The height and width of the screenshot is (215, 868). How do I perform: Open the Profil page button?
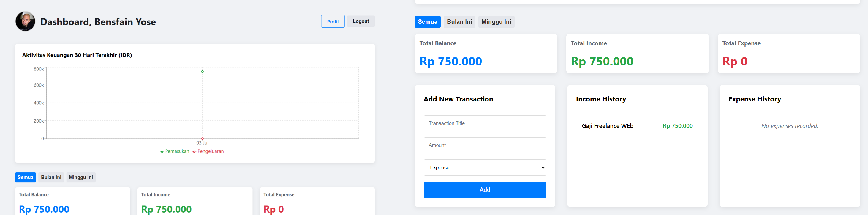pyautogui.click(x=332, y=21)
